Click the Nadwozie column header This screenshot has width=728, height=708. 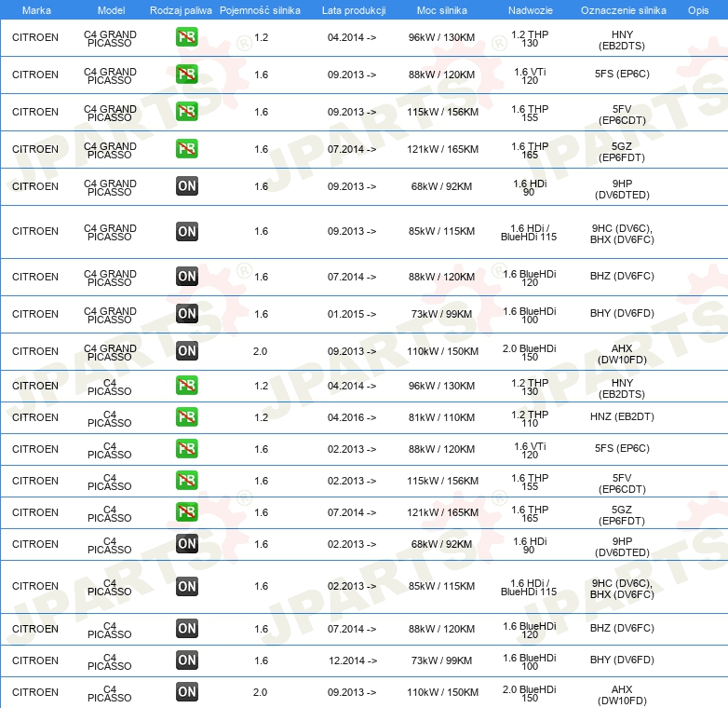[531, 10]
